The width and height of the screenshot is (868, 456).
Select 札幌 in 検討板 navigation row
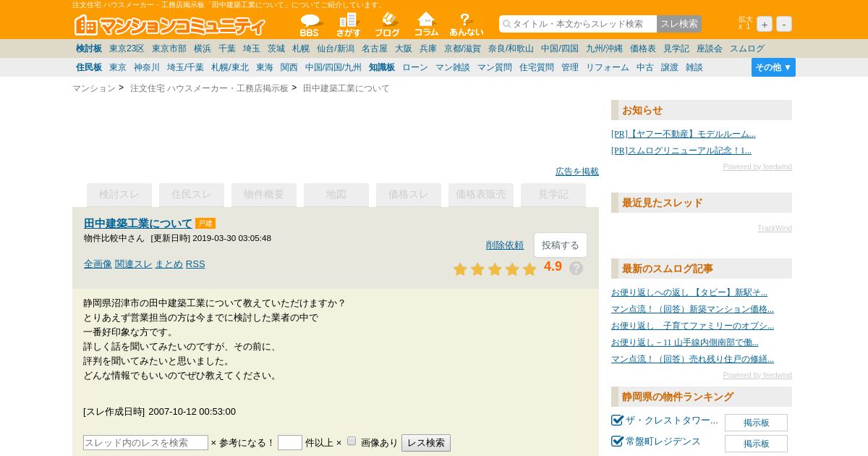tap(301, 48)
